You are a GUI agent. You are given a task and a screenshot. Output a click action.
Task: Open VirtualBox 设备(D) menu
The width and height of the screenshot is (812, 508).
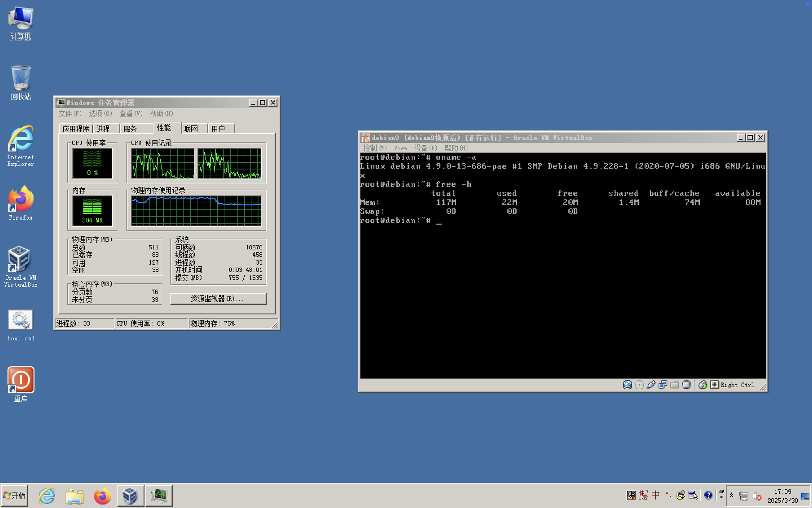(x=426, y=148)
